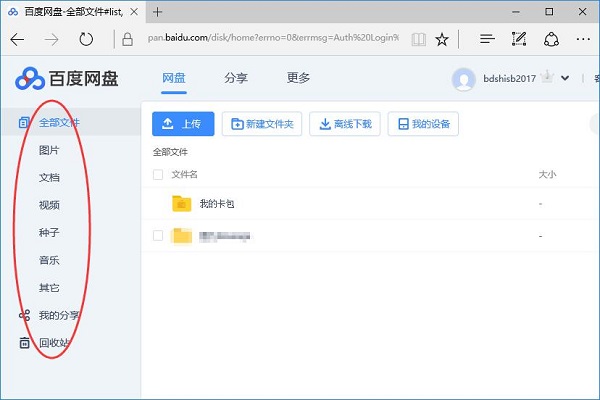Click the 离线下载 offline download button

pyautogui.click(x=345, y=124)
